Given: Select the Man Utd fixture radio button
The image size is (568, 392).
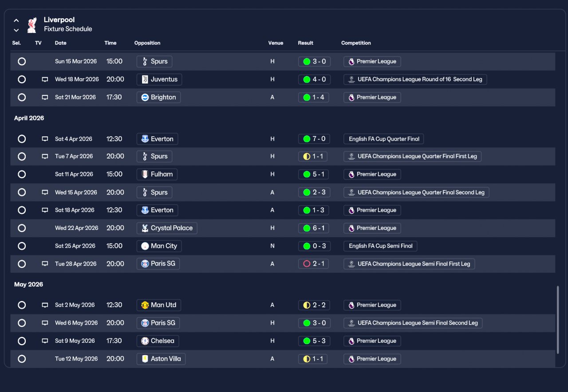Looking at the screenshot, I should point(22,305).
